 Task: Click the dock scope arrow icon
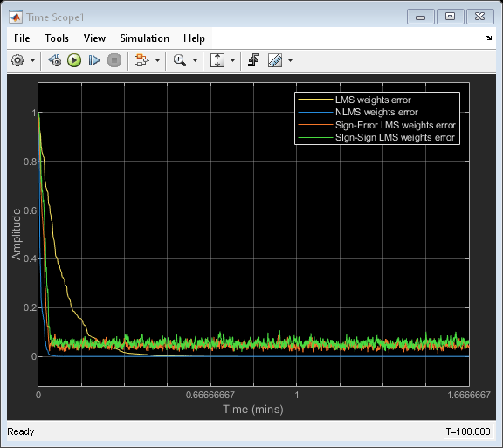(488, 38)
